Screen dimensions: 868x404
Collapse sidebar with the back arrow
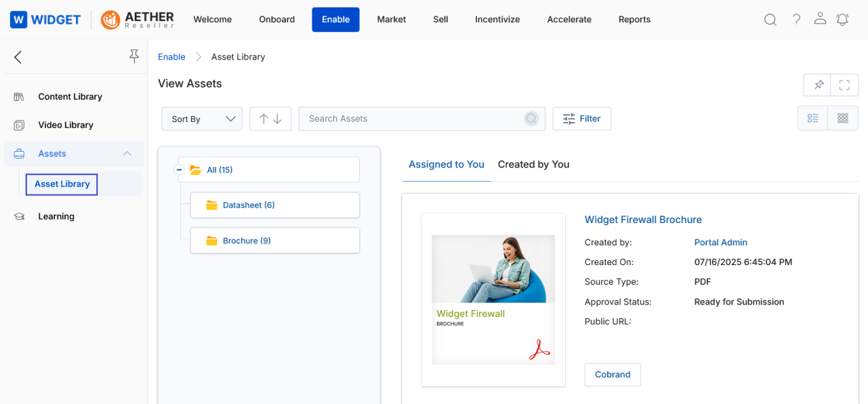coord(18,57)
